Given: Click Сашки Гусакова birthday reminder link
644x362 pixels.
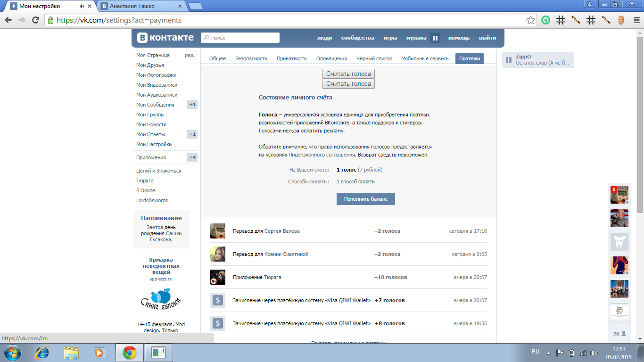Looking at the screenshot, I should [x=163, y=236].
